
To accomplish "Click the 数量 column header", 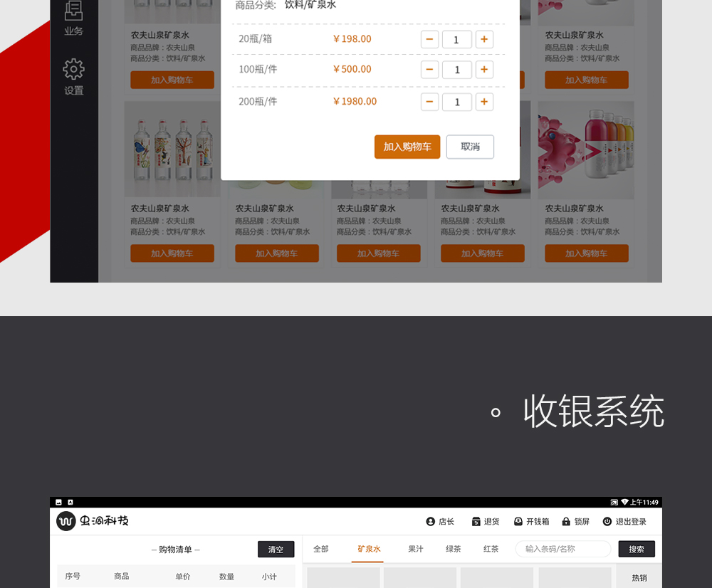I will click(x=226, y=577).
